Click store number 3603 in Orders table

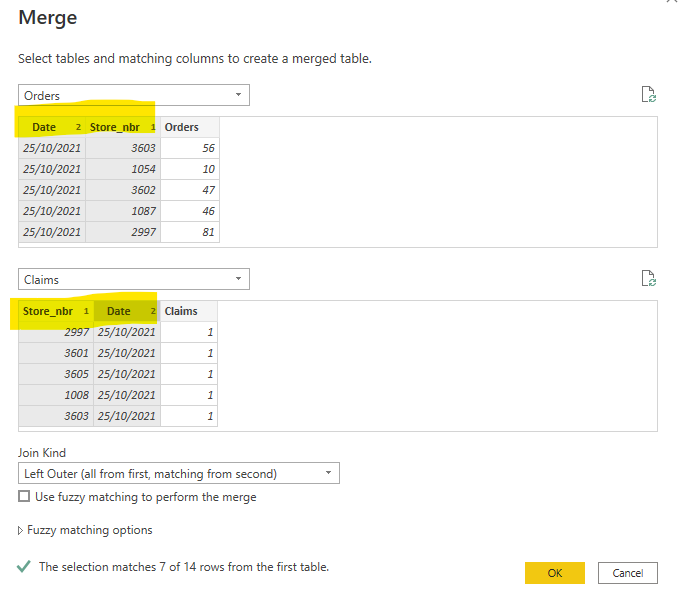tap(123, 148)
